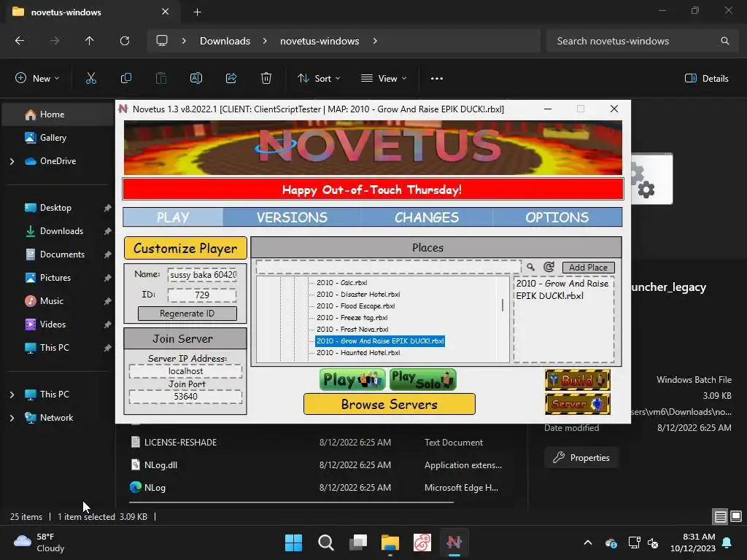Refresh the File Explorer folder
The height and width of the screenshot is (560, 747).
pyautogui.click(x=125, y=41)
